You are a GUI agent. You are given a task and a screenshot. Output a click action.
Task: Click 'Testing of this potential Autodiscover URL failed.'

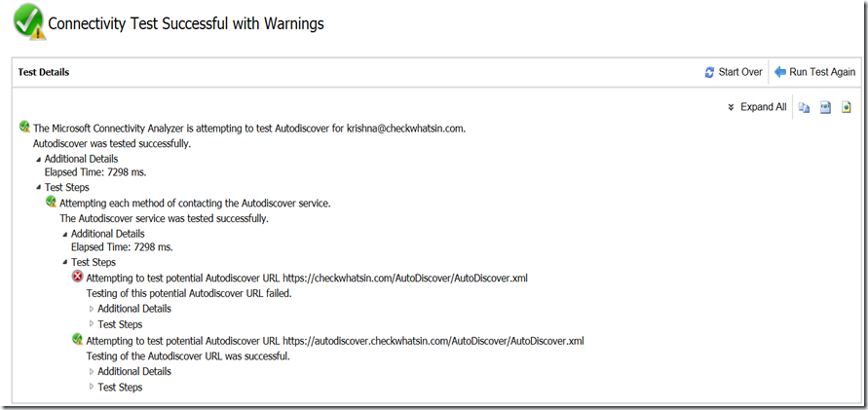pyautogui.click(x=189, y=294)
